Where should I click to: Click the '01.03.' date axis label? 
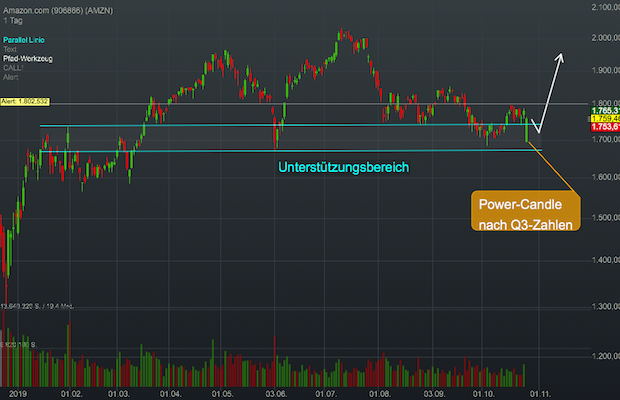click(x=119, y=394)
